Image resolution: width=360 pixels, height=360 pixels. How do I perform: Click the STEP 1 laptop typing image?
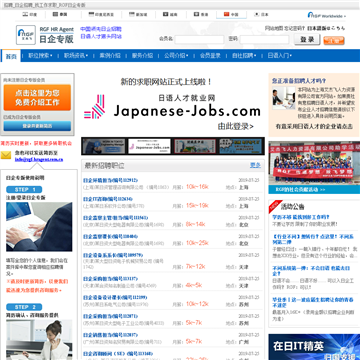39,227
